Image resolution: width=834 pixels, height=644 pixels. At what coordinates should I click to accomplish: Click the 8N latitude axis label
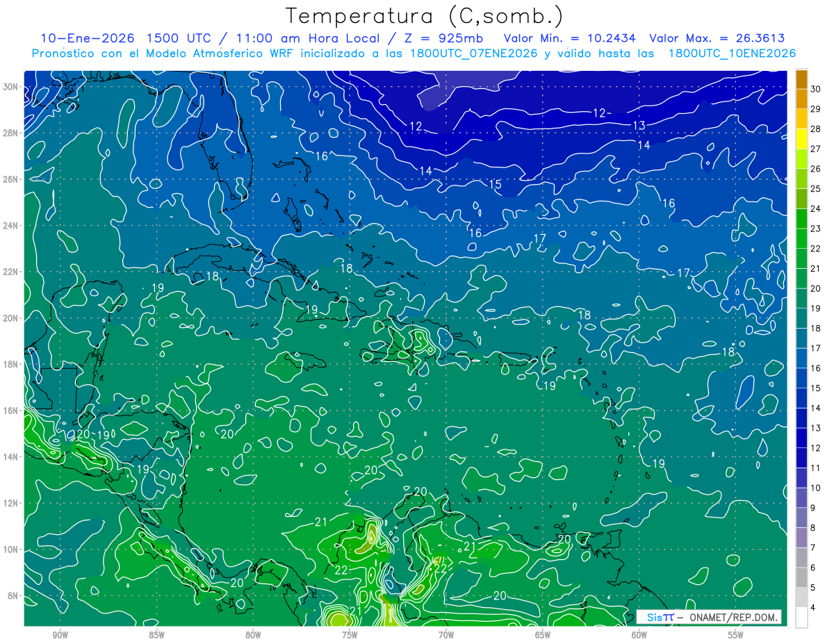coord(13,595)
